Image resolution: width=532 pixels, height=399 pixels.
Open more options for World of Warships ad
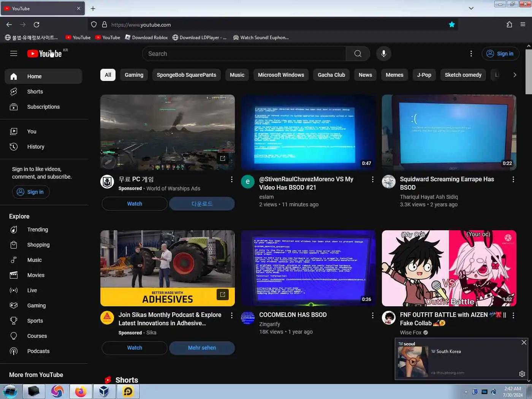[x=231, y=179]
